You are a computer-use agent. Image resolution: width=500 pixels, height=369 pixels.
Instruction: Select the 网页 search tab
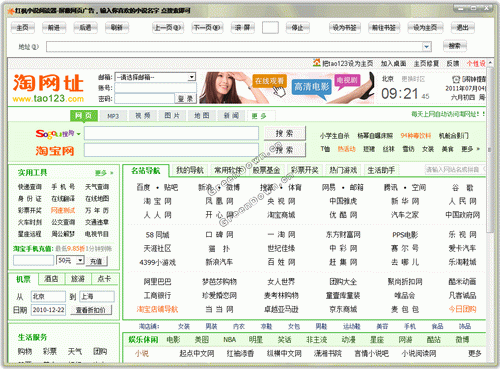(x=84, y=116)
